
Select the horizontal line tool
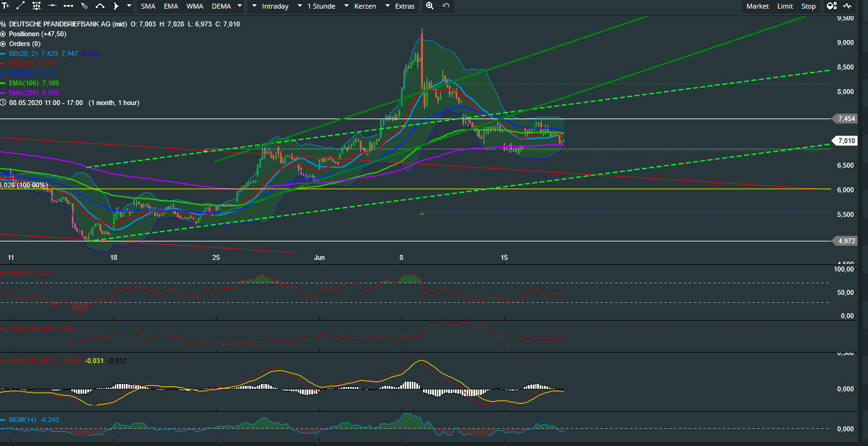(52, 6)
